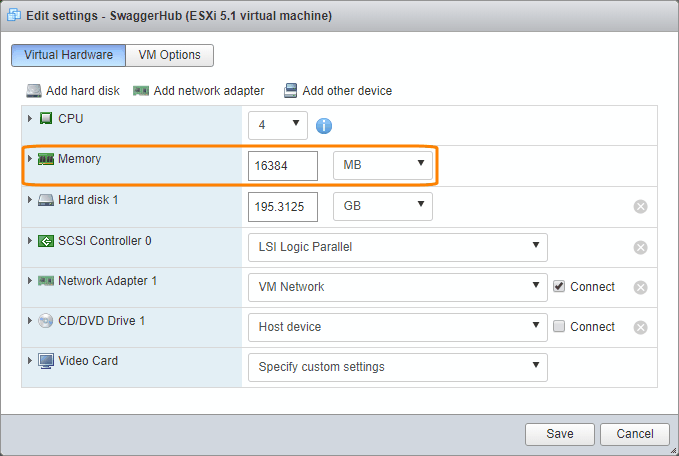Remove Network Adapter 1 device
Image resolution: width=679 pixels, height=456 pixels.
pyautogui.click(x=641, y=287)
